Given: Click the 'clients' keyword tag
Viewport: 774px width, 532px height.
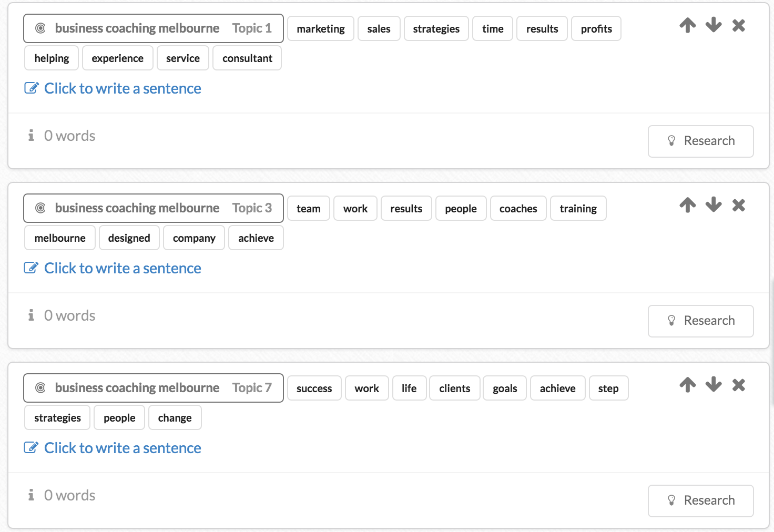Looking at the screenshot, I should (x=455, y=388).
